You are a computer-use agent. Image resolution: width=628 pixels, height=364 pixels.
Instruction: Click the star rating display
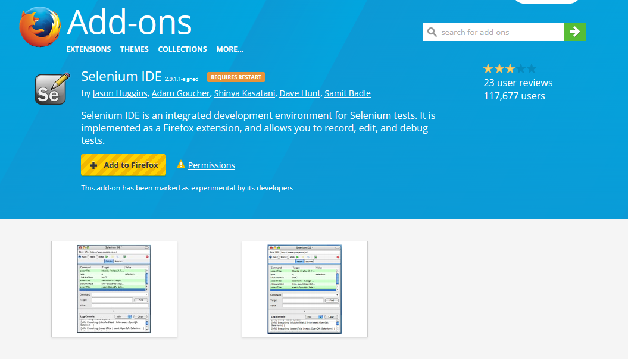(x=510, y=69)
